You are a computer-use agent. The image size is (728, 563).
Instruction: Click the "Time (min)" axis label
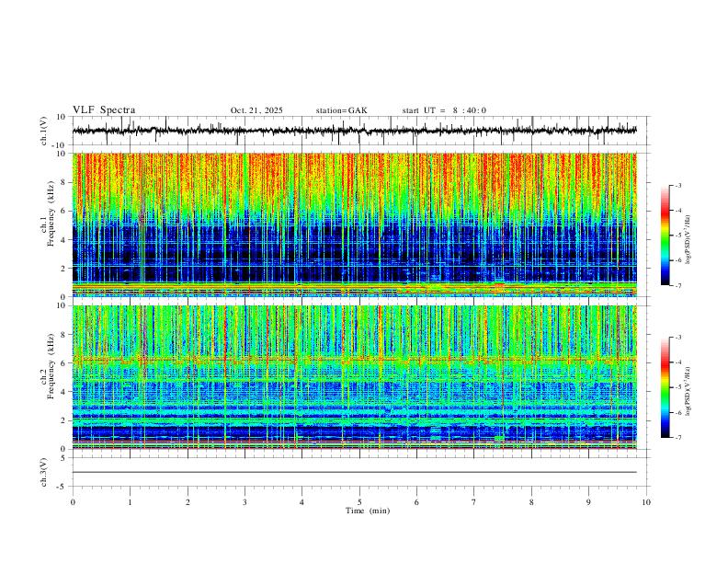[368, 511]
